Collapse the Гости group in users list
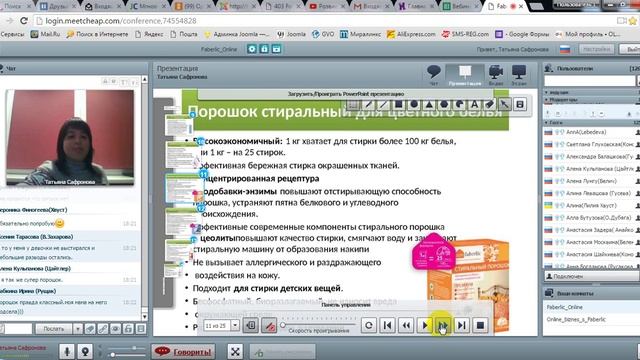Image resolution: width=640 pixels, height=360 pixels. coord(547,122)
